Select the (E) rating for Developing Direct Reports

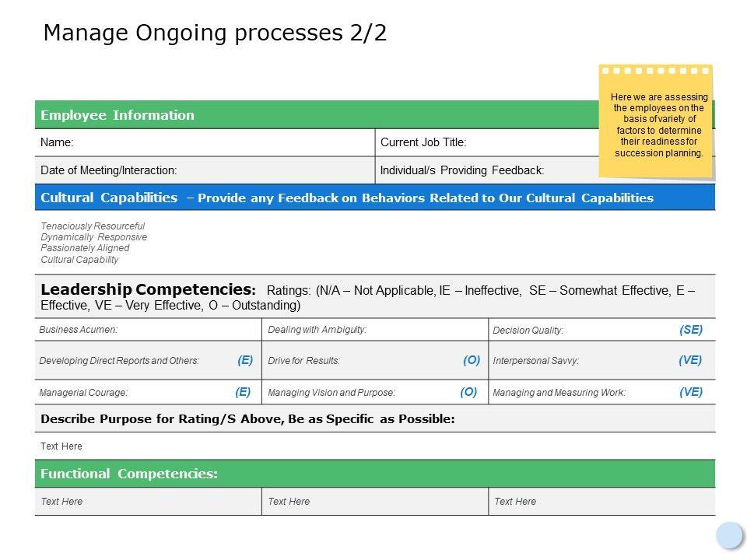(245, 360)
